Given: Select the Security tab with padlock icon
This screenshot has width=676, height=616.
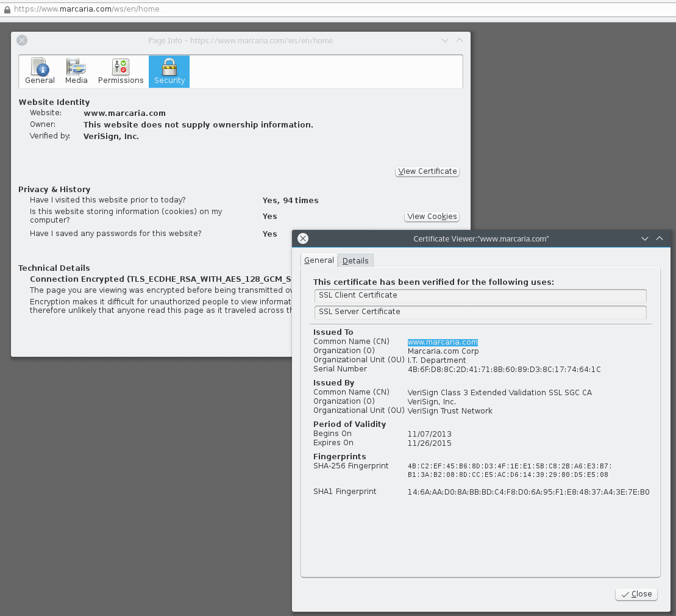Looking at the screenshot, I should pyautogui.click(x=169, y=71).
